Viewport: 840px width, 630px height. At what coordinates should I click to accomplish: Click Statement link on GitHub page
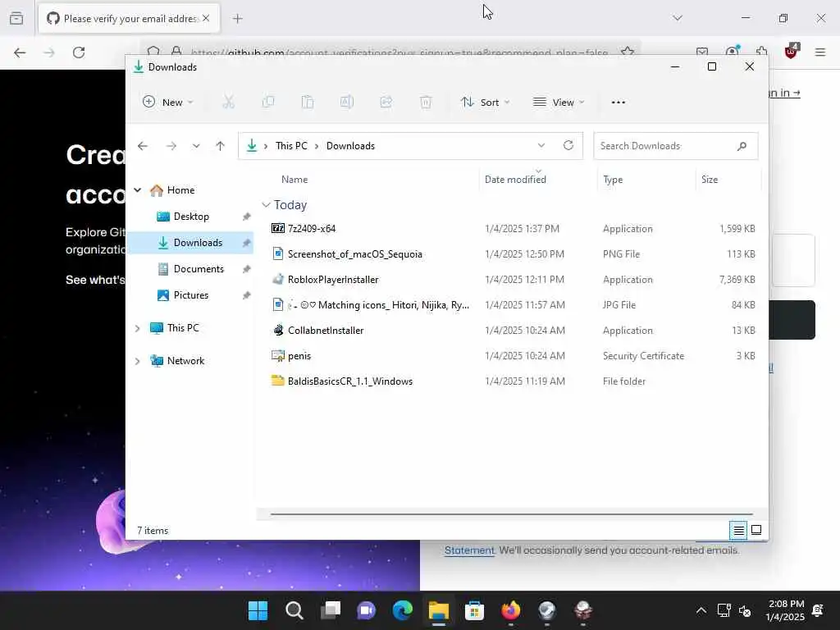(x=469, y=550)
